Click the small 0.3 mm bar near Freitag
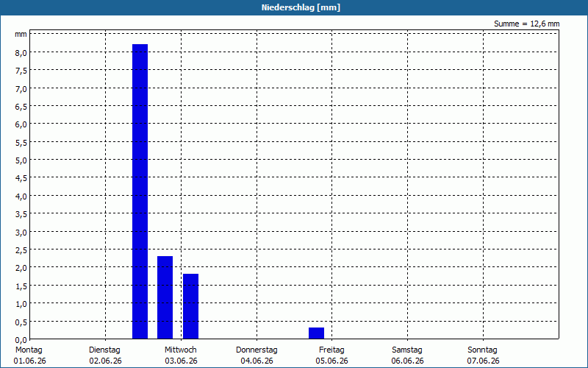 [317, 333]
